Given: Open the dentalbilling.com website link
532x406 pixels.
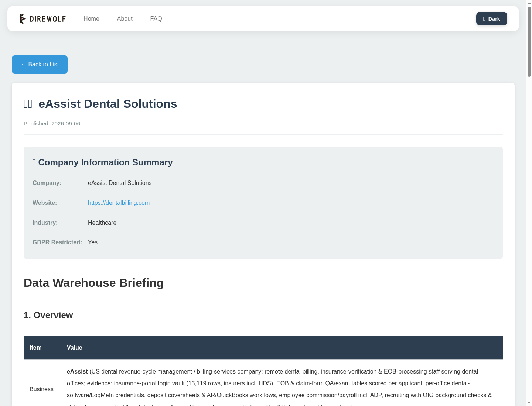Looking at the screenshot, I should tap(119, 203).
